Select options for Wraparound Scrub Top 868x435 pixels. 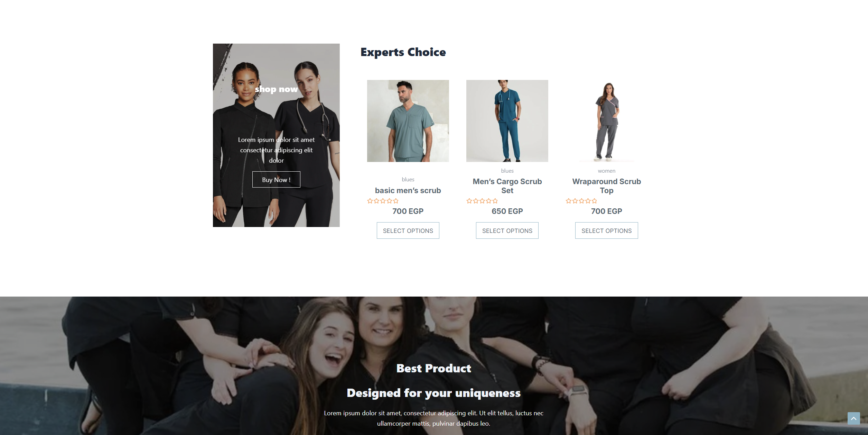607,230
